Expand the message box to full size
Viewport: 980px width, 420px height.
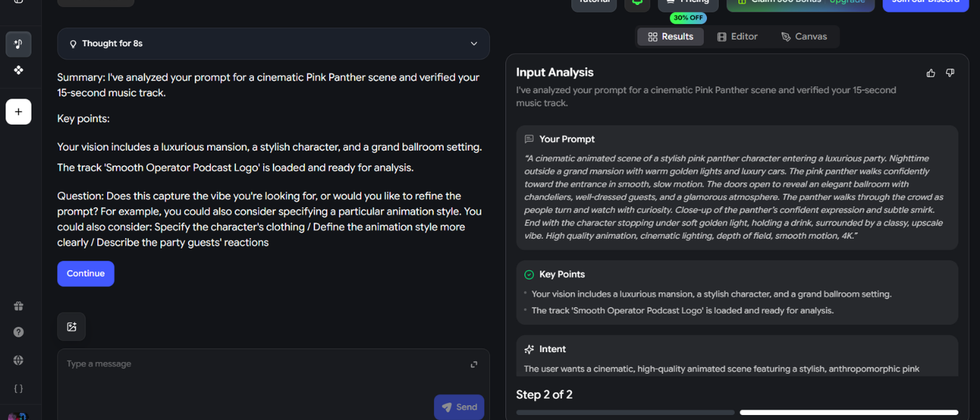pyautogui.click(x=474, y=364)
